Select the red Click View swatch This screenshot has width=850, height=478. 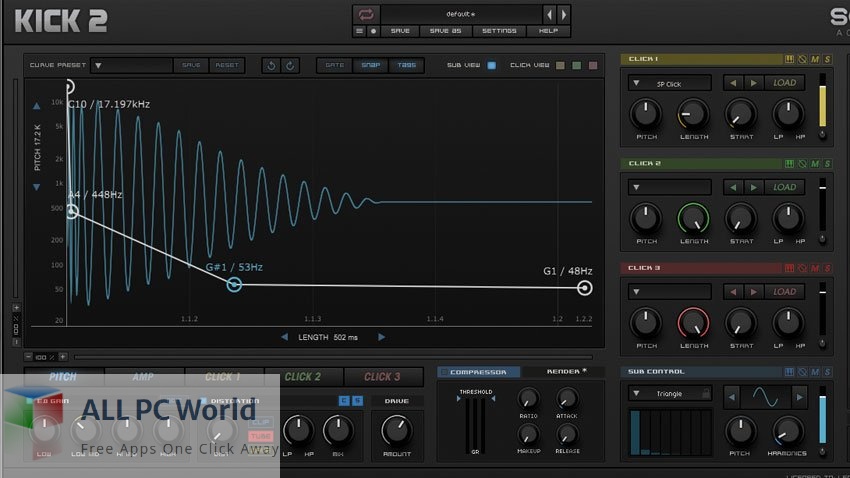pos(593,66)
